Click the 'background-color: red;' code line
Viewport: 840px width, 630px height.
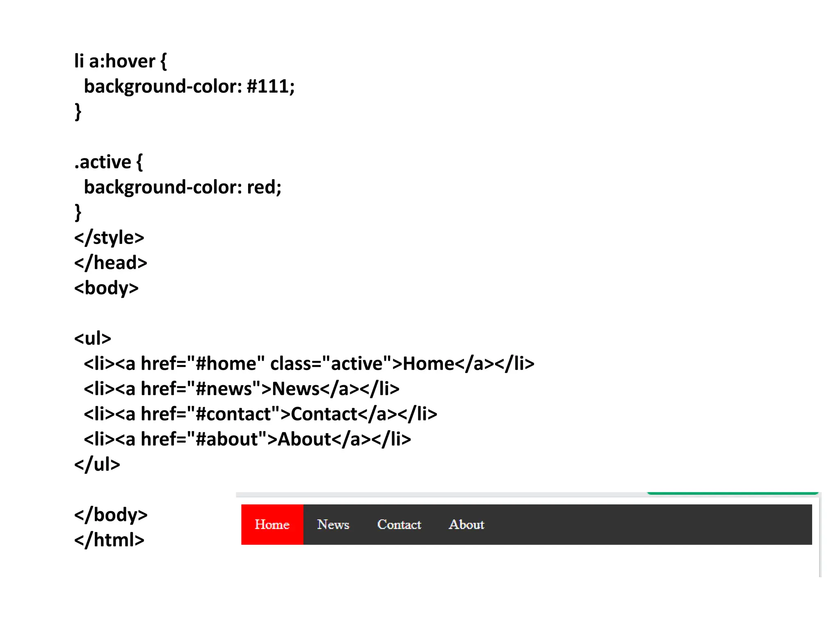(183, 187)
